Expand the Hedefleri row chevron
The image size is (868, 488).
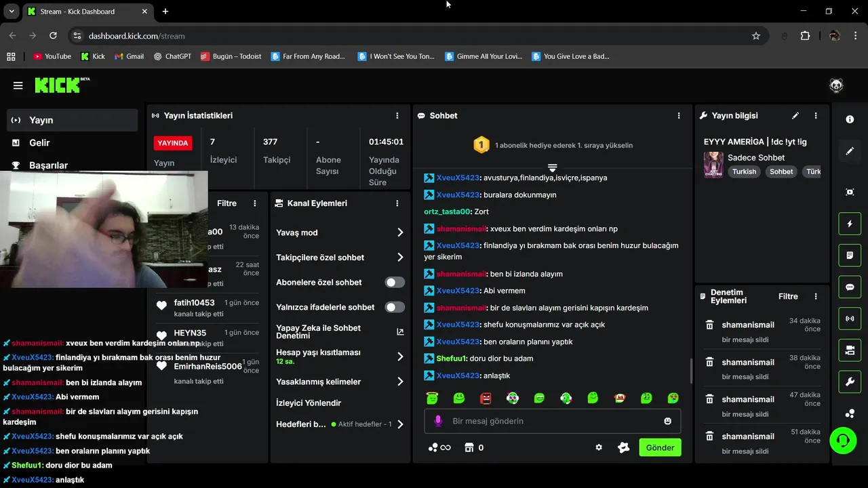coord(400,424)
